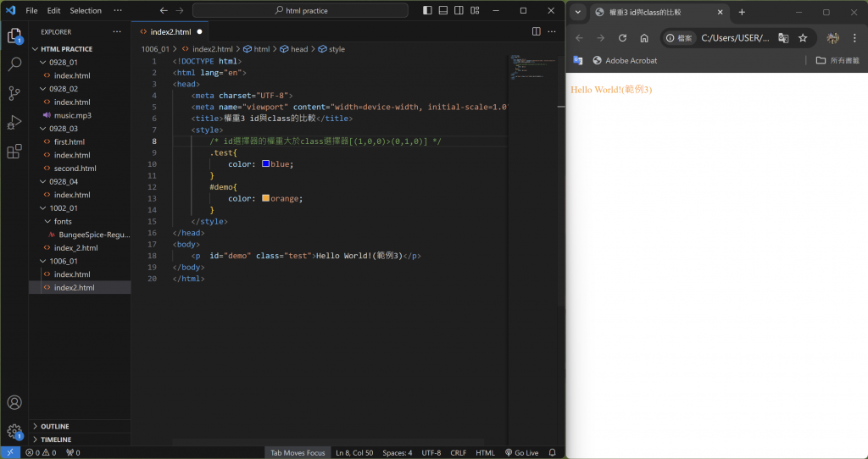Collapse the 1002_01 folder
868x459 pixels.
pyautogui.click(x=64, y=207)
